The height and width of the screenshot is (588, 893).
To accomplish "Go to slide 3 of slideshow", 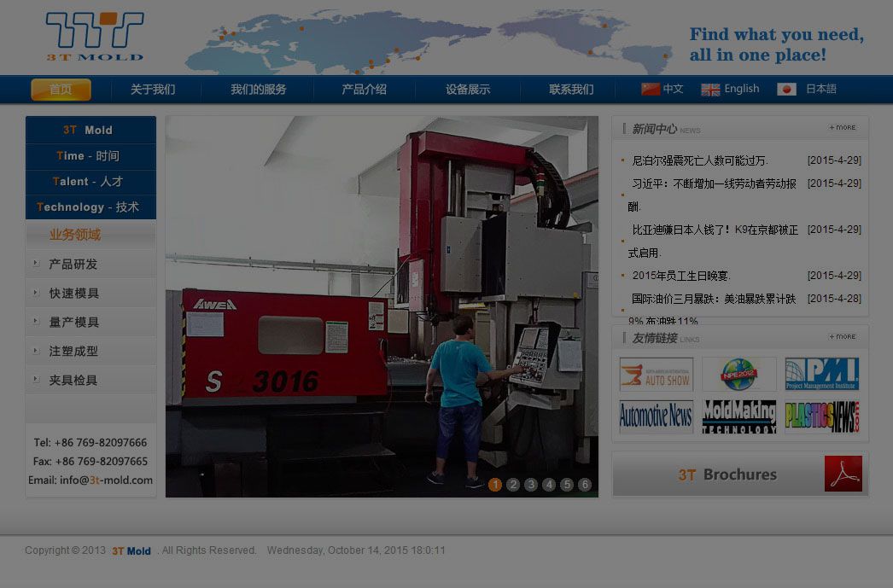I will (x=531, y=485).
